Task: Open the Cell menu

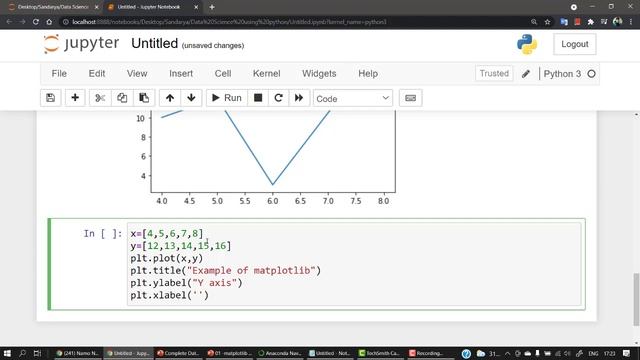Action: click(x=223, y=73)
